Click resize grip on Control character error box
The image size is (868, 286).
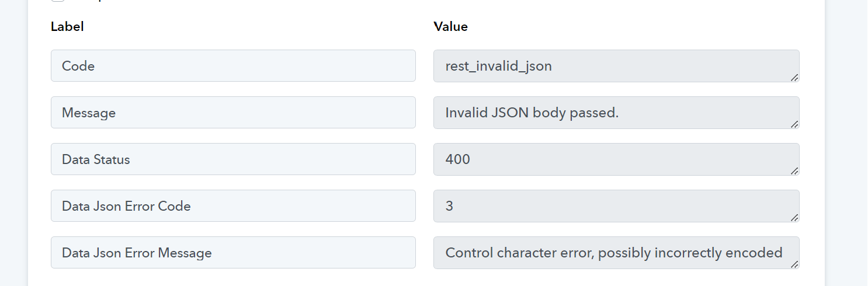[794, 264]
